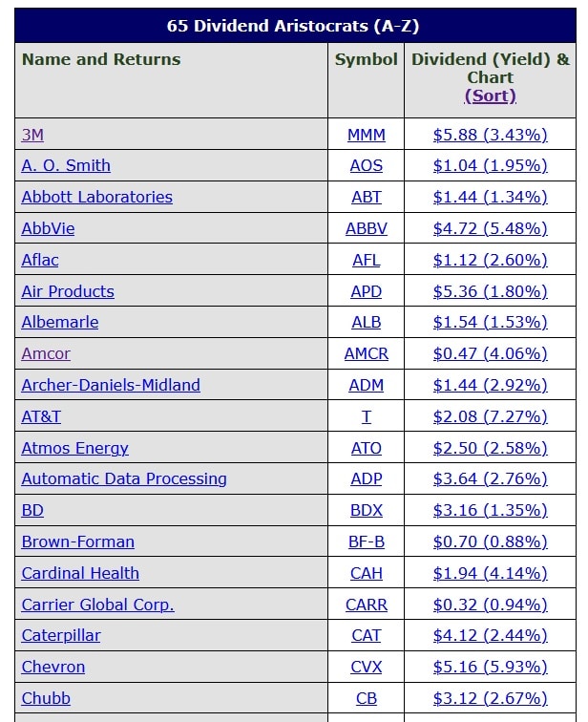View AT&T dividend $2.08 (7.27%) chart

tap(490, 416)
